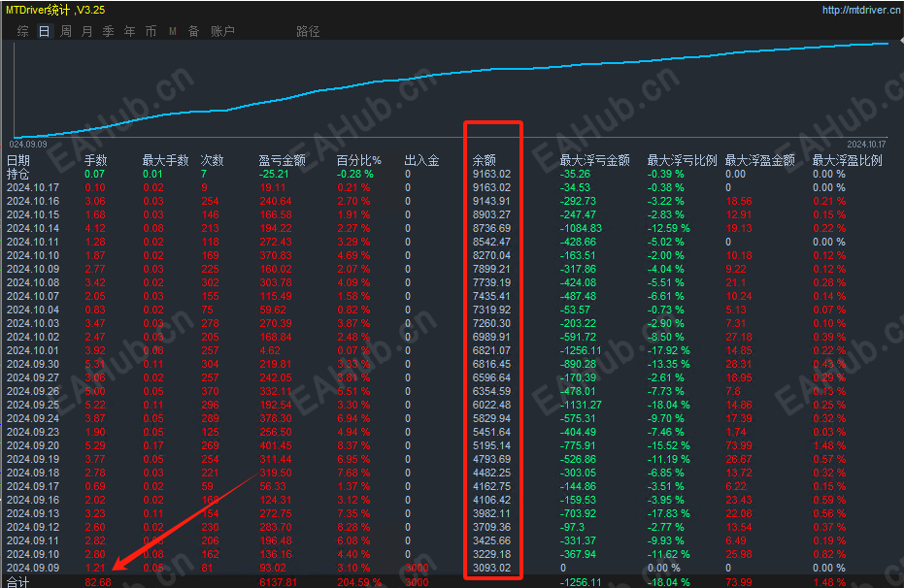
Task: Click the 日期 column header
Action: pos(17,160)
